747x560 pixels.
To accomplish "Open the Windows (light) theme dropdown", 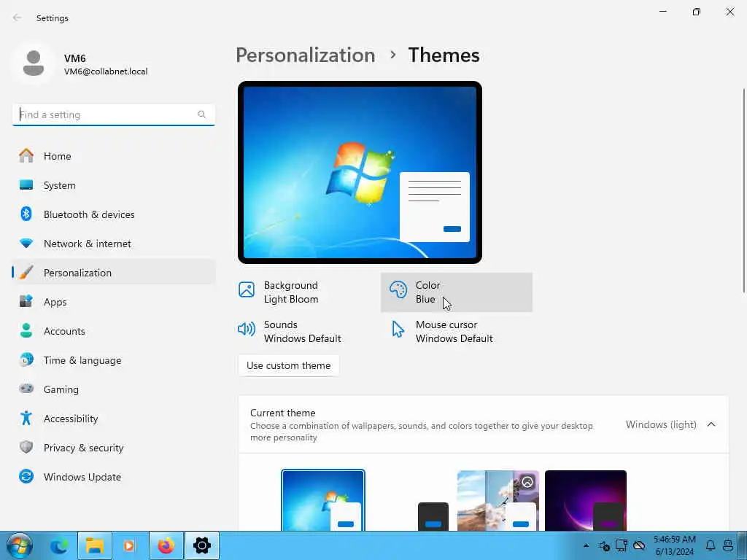I will pos(661,424).
